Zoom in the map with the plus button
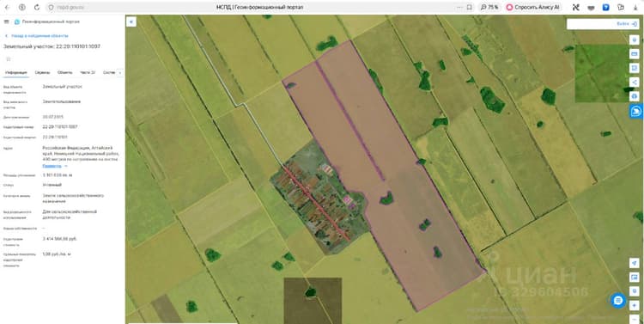The height and width of the screenshot is (324, 644). point(635,305)
